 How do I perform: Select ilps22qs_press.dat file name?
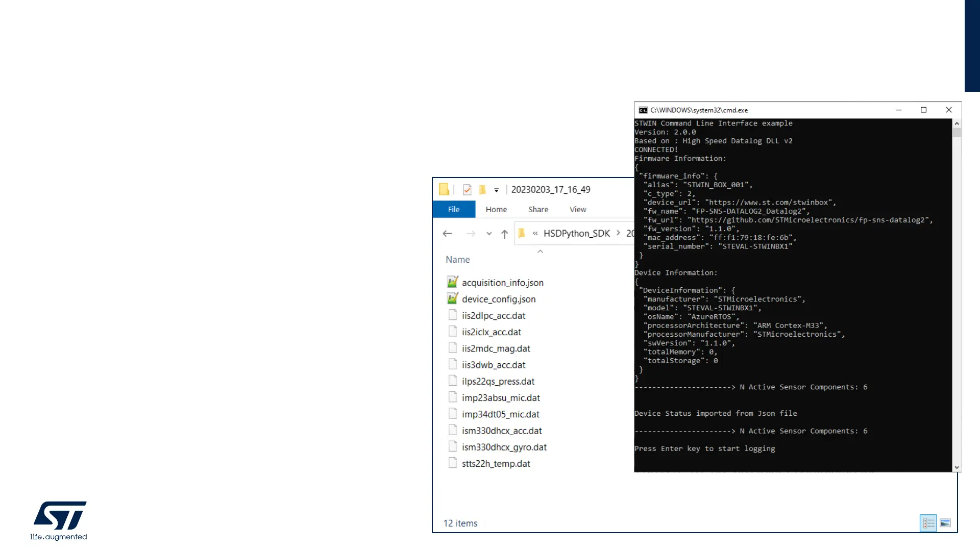(498, 381)
